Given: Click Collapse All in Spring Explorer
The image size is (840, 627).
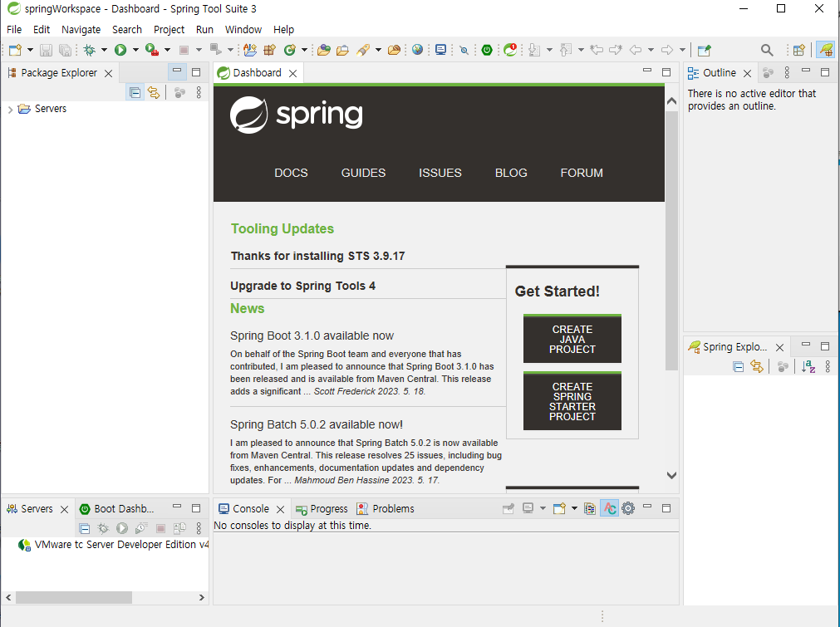Looking at the screenshot, I should point(738,367).
